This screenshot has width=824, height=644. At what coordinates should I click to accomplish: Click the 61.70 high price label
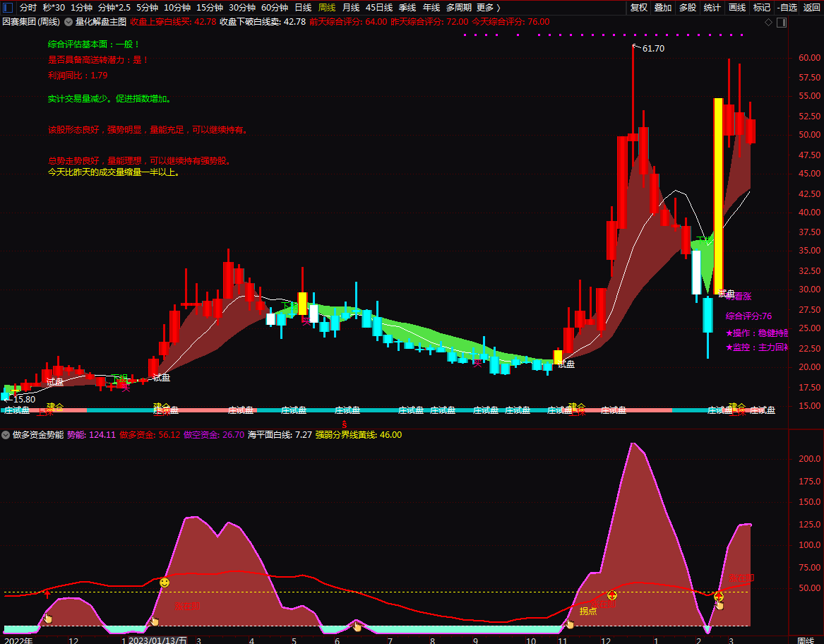tap(653, 48)
